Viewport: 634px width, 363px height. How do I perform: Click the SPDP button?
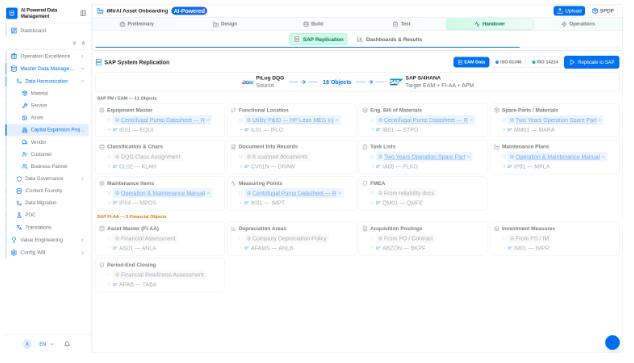603,11
